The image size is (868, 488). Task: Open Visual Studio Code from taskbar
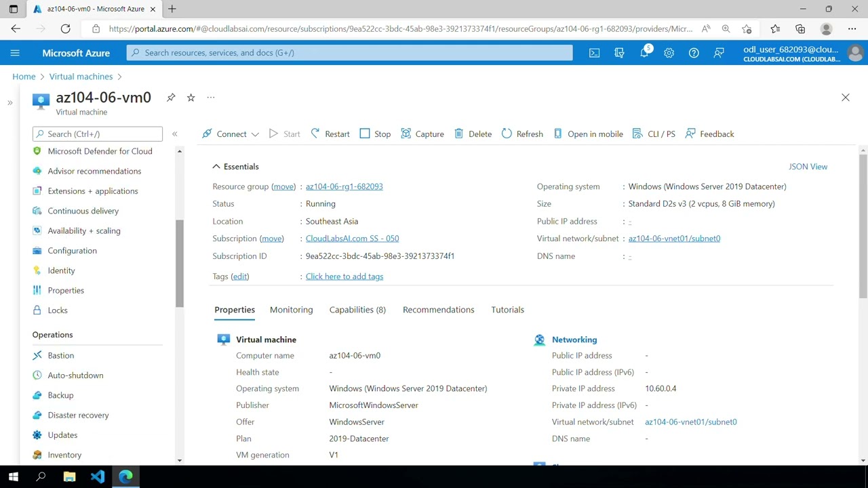click(98, 476)
